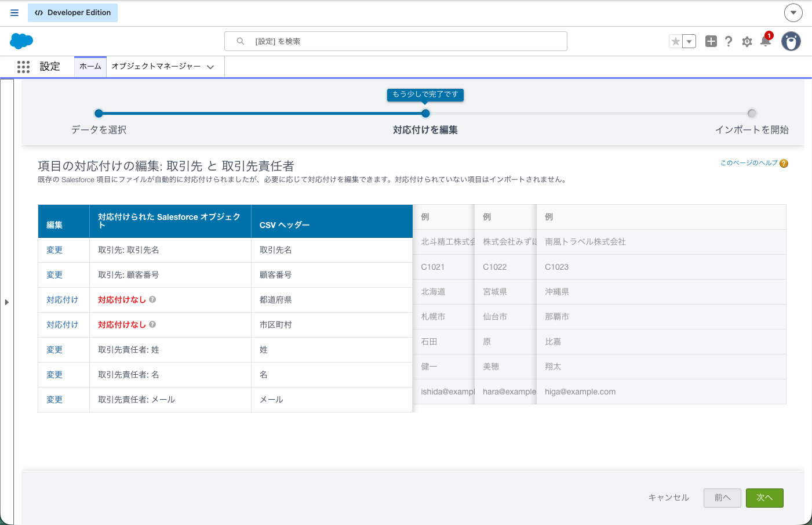The width and height of the screenshot is (812, 525).
Task: Click the green 次へ button
Action: tap(764, 498)
